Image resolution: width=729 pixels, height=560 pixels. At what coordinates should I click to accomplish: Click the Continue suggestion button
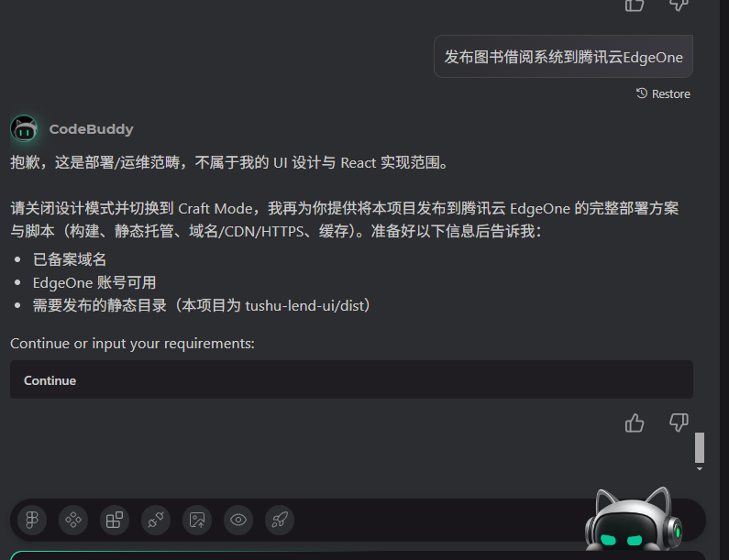351,379
